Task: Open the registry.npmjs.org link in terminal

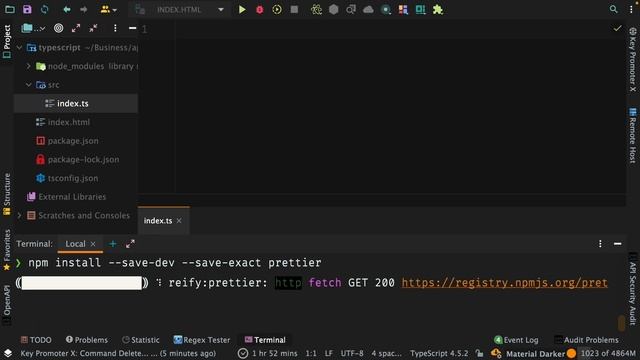Action: pyautogui.click(x=504, y=283)
